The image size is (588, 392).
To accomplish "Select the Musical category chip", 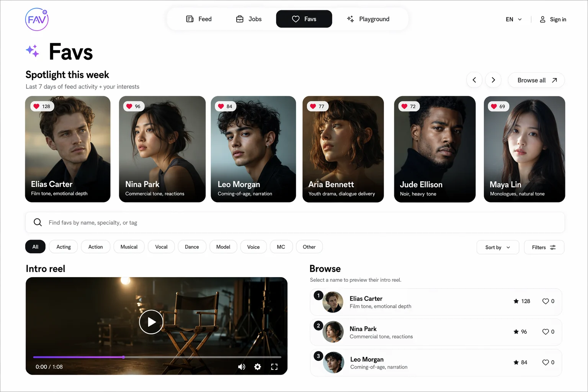I will (129, 247).
